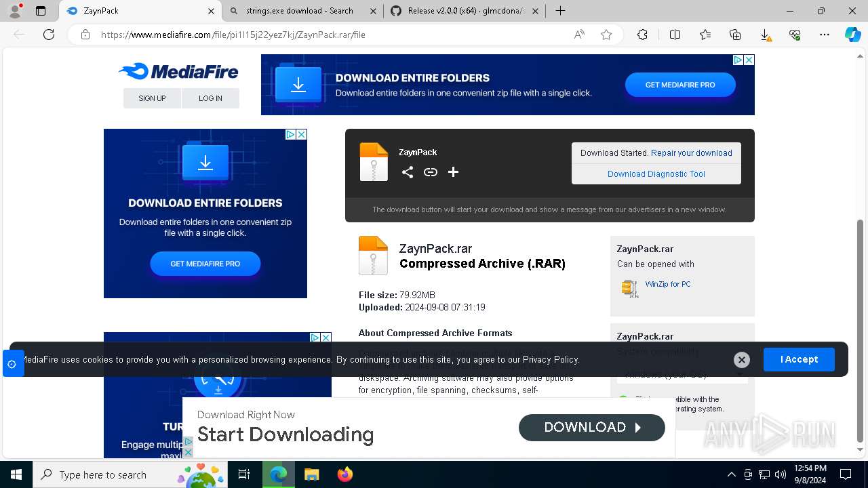Click the File size 79.92MB text
Viewport: 868px width, 488px height.
397,295
